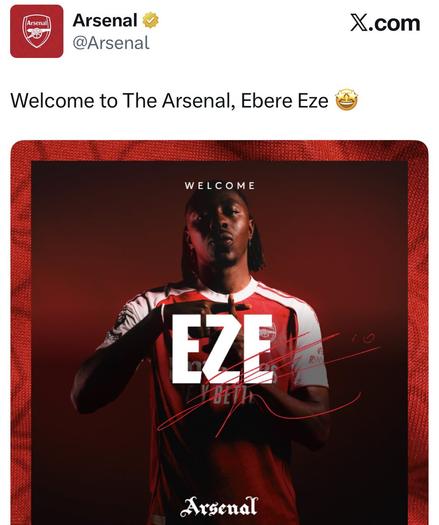Click the star-struck emoji in the tweet
Image resolution: width=439 pixels, height=525 pixels.
tap(347, 100)
